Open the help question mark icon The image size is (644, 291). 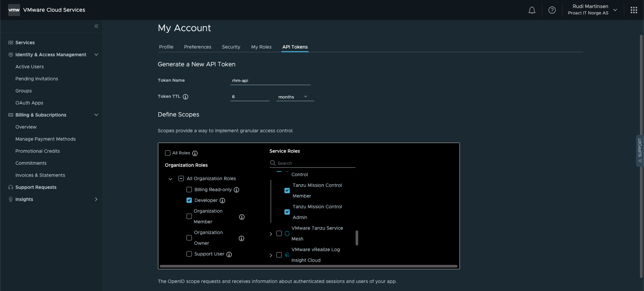click(552, 10)
